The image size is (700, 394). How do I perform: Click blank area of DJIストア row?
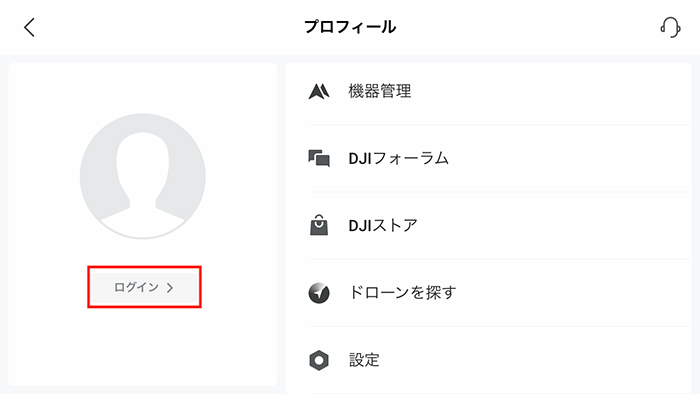coord(554,225)
